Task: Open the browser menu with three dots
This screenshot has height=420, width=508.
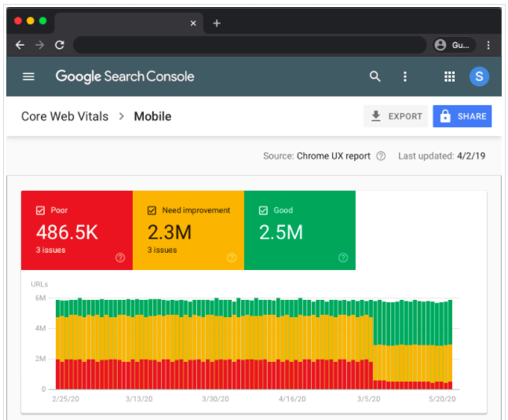Action: (x=489, y=46)
